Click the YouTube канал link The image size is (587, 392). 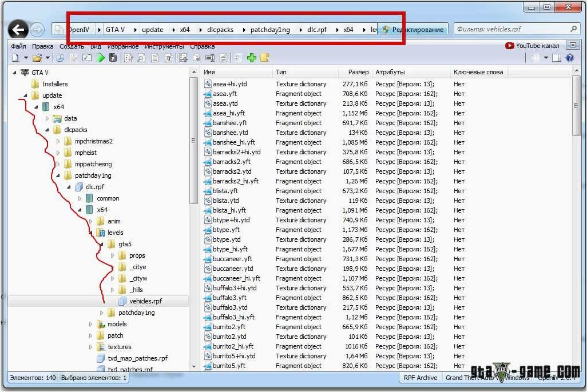pyautogui.click(x=532, y=46)
